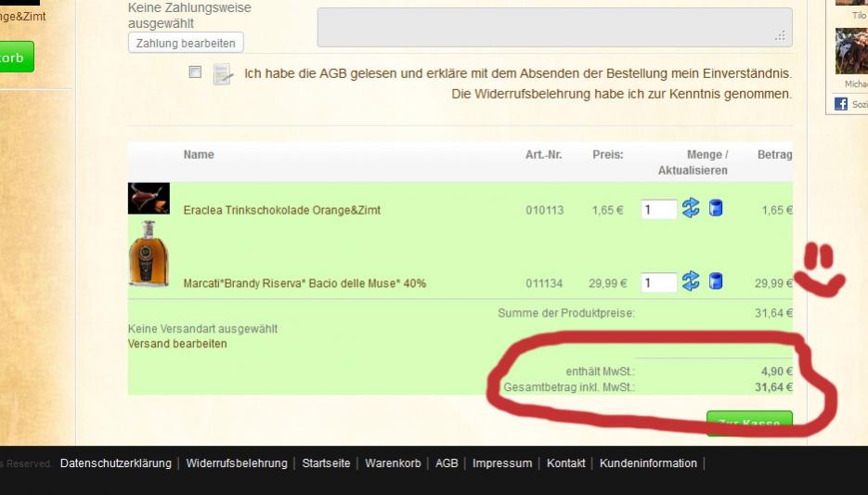
Task: Click quantity field for Eraclea Trinkschokolade
Action: coord(658,210)
